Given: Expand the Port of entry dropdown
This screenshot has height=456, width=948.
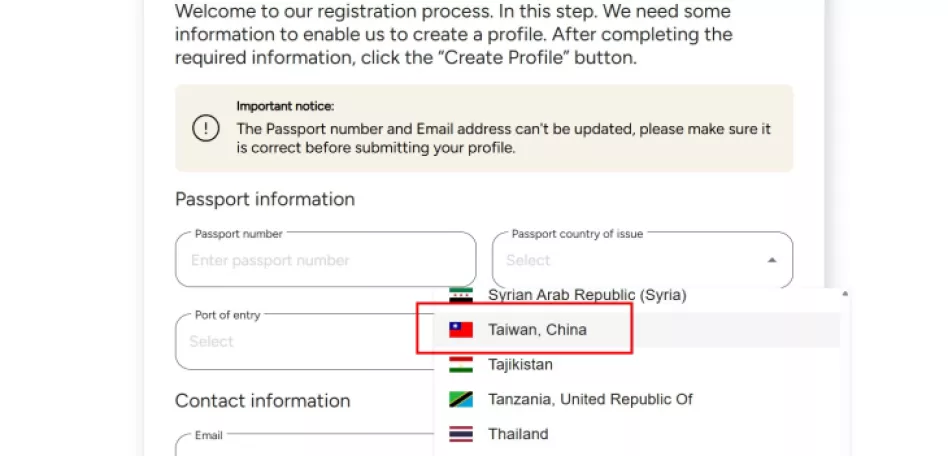Looking at the screenshot, I should [x=304, y=341].
